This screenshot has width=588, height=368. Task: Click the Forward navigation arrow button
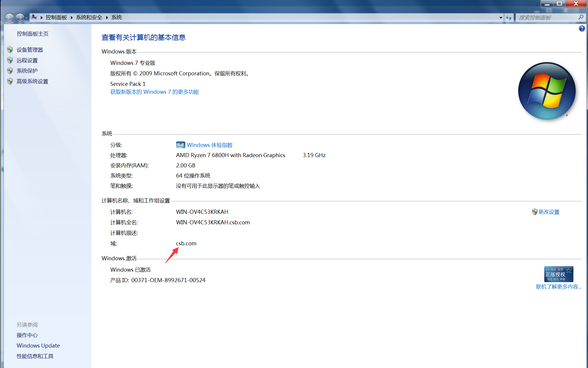click(x=20, y=18)
